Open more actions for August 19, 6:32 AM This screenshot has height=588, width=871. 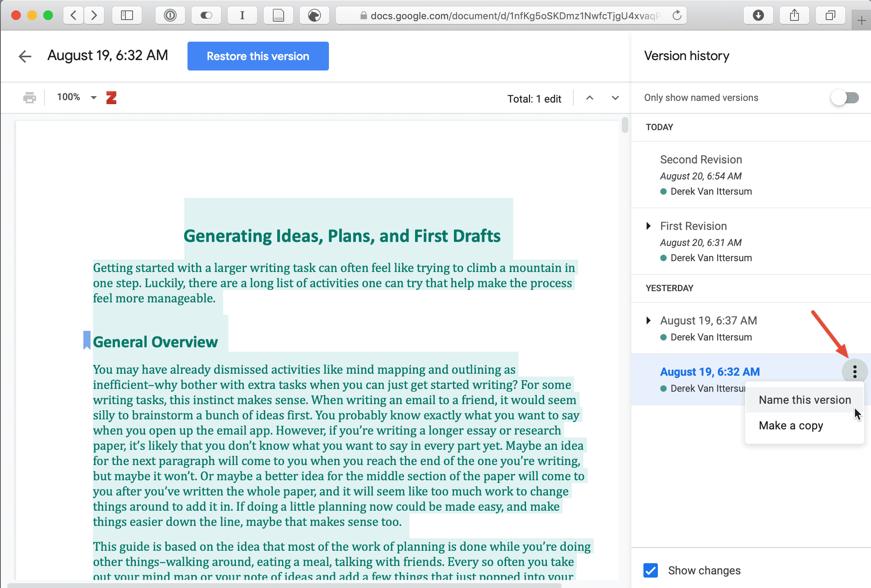click(x=855, y=372)
